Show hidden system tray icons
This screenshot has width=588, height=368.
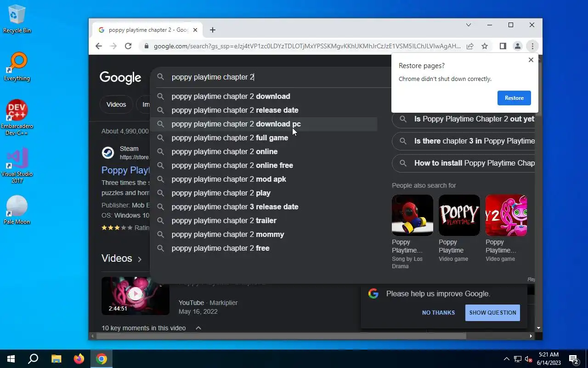click(x=507, y=359)
